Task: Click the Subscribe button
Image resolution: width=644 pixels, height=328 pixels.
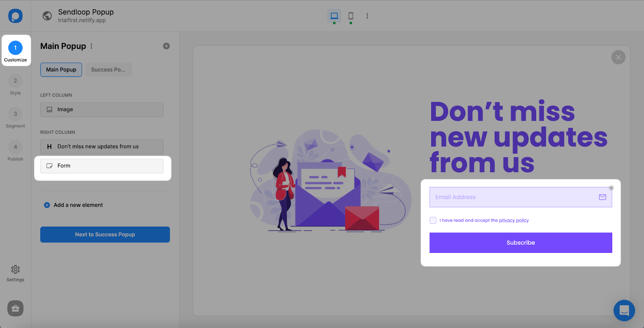Action: 520,243
